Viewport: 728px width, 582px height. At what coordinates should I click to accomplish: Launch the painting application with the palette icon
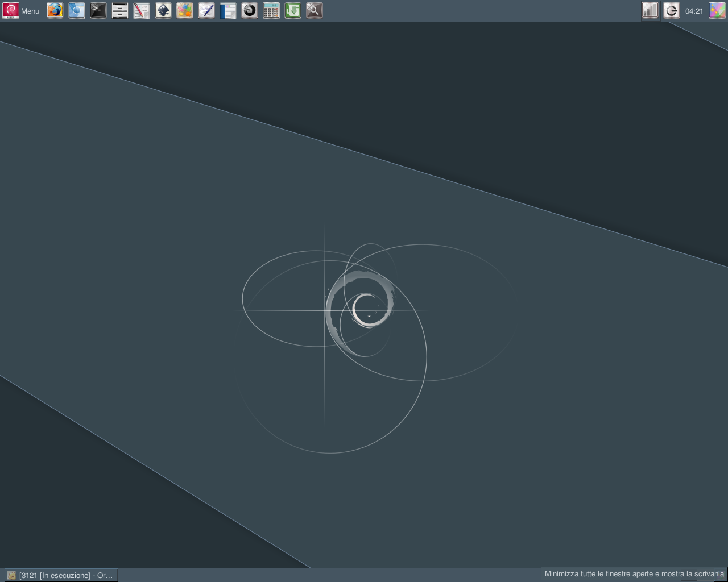[x=184, y=10]
